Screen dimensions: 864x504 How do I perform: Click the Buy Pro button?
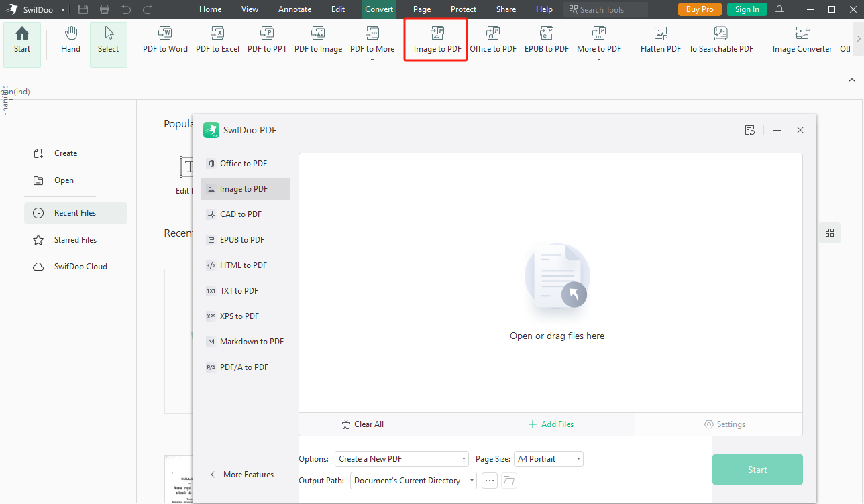pos(700,9)
